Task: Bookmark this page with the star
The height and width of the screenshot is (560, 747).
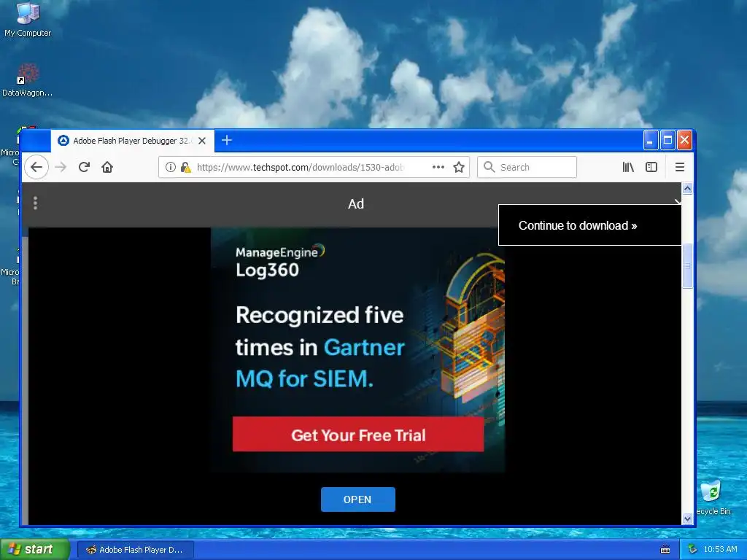Action: pos(459,167)
